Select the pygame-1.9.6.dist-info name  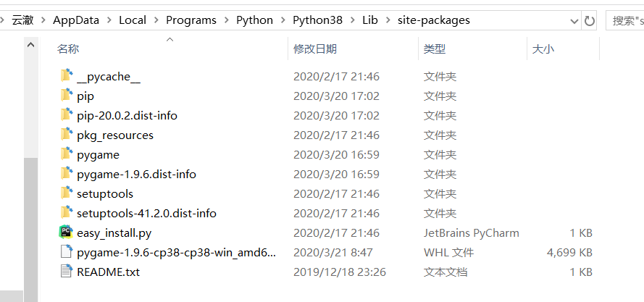pos(136,175)
